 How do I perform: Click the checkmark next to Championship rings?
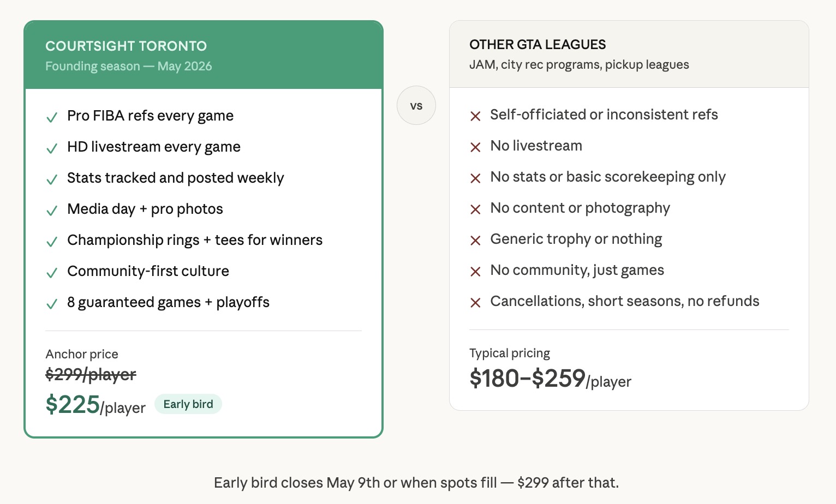click(52, 242)
